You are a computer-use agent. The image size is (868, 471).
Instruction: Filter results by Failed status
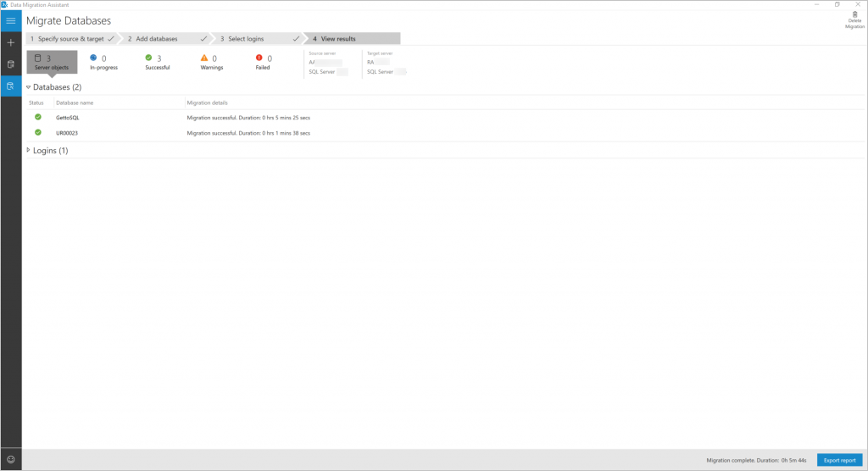coord(263,62)
